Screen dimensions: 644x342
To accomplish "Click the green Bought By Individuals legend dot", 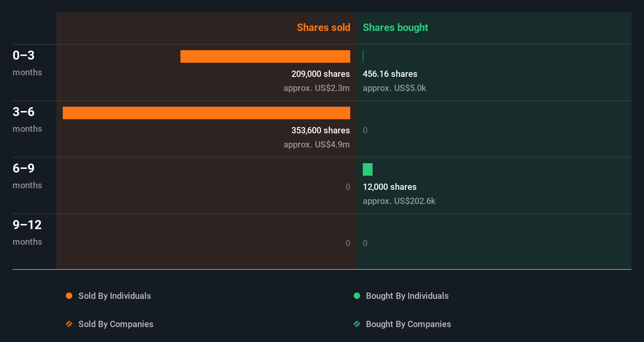I will pos(357,296).
